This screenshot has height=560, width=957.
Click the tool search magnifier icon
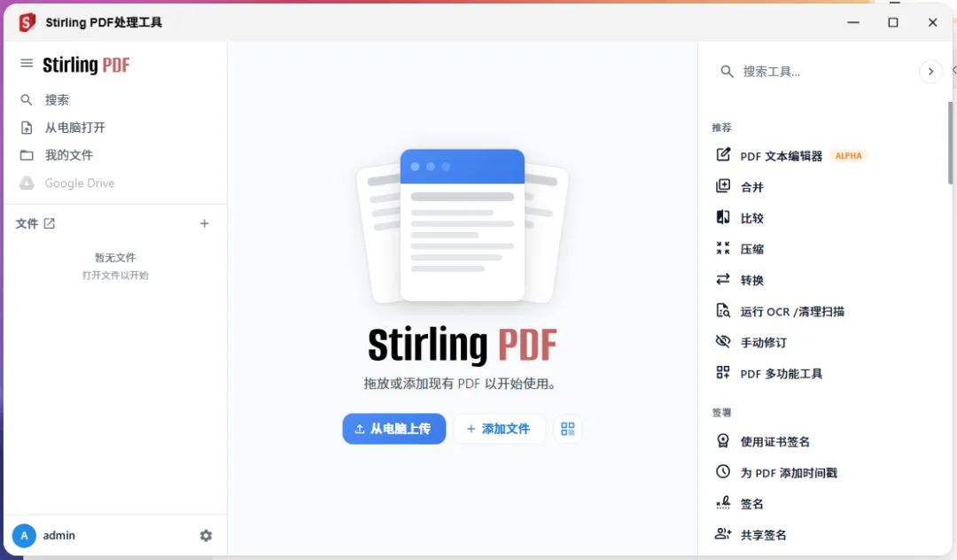(x=727, y=72)
